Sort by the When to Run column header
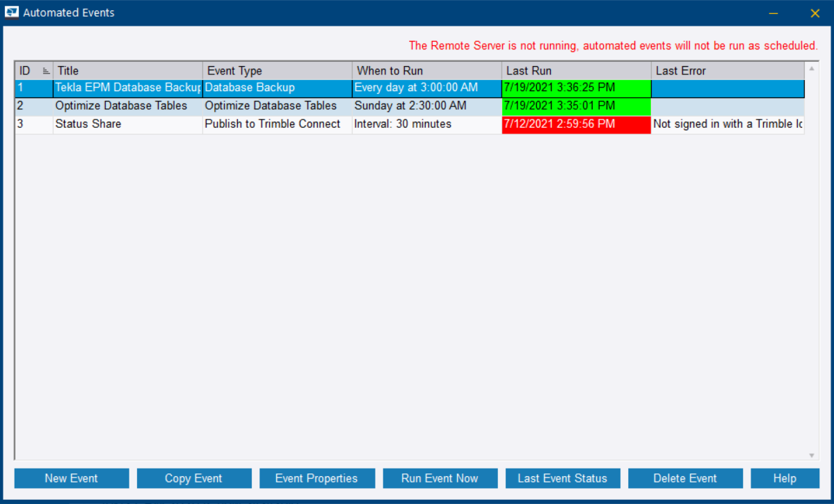Image resolution: width=834 pixels, height=504 pixels. pos(426,71)
